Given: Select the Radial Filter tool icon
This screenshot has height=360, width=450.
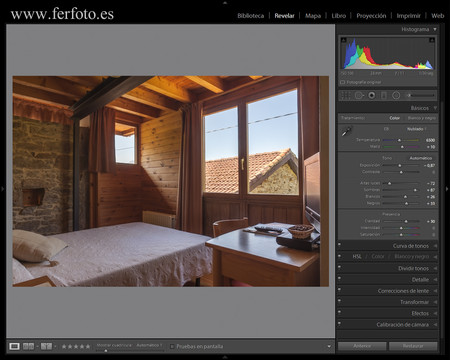Looking at the screenshot, I should coord(396,96).
